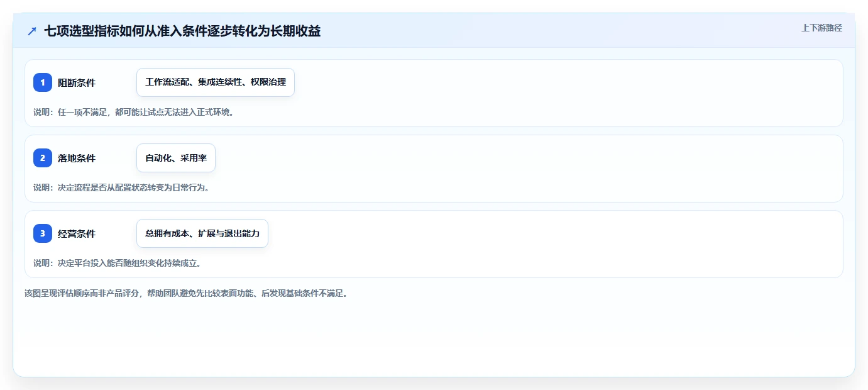
Task: Click the number 3 step badge
Action: point(43,233)
